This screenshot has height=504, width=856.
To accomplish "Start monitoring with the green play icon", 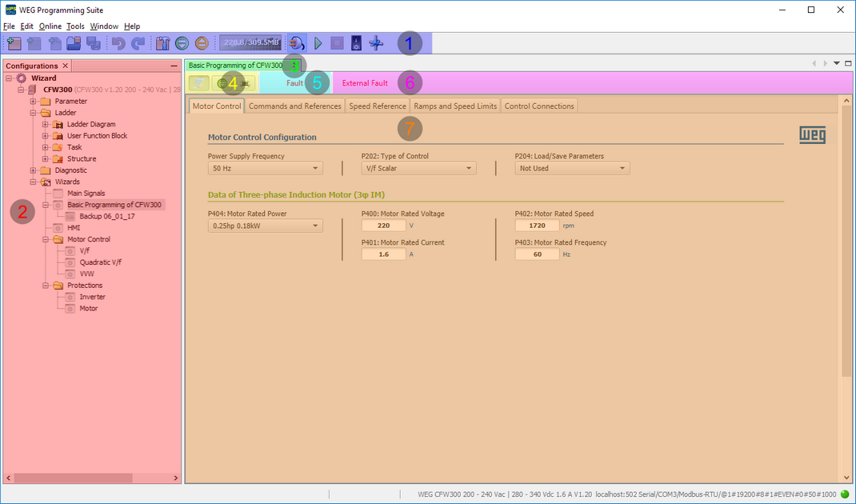I will coord(318,43).
